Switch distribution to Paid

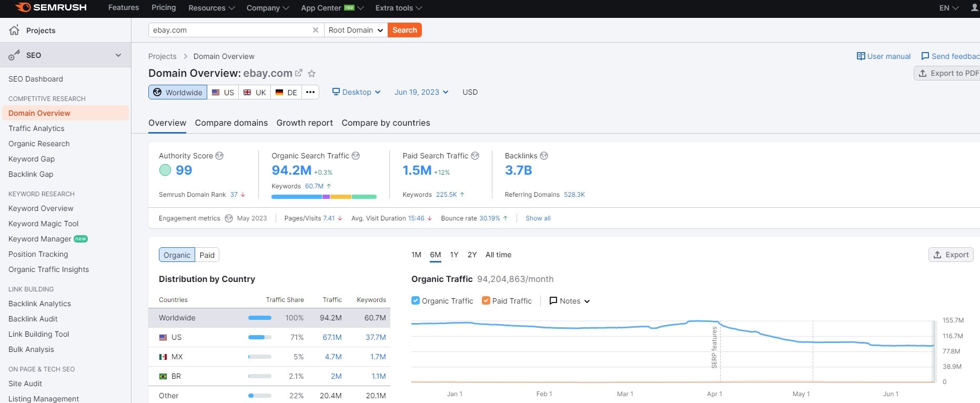coord(207,255)
